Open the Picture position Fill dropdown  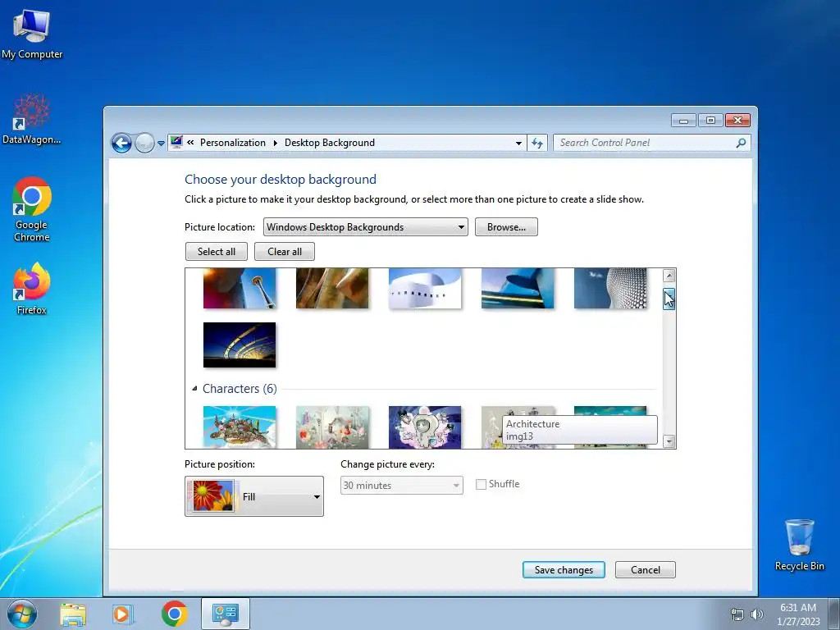(254, 496)
